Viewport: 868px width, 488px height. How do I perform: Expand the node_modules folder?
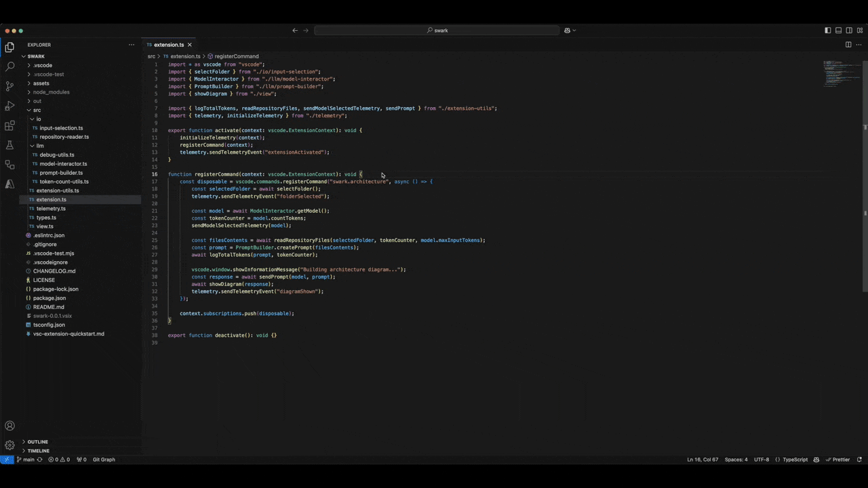pos(51,92)
